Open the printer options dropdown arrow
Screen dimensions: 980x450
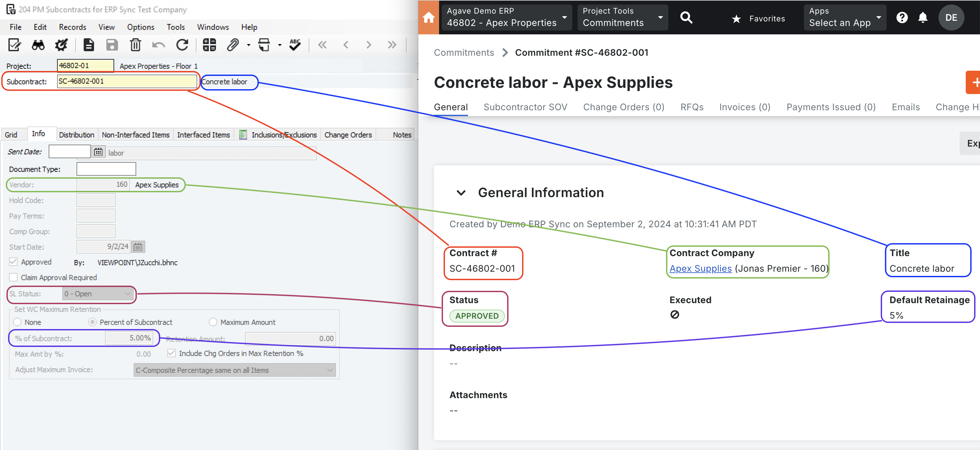pos(280,45)
